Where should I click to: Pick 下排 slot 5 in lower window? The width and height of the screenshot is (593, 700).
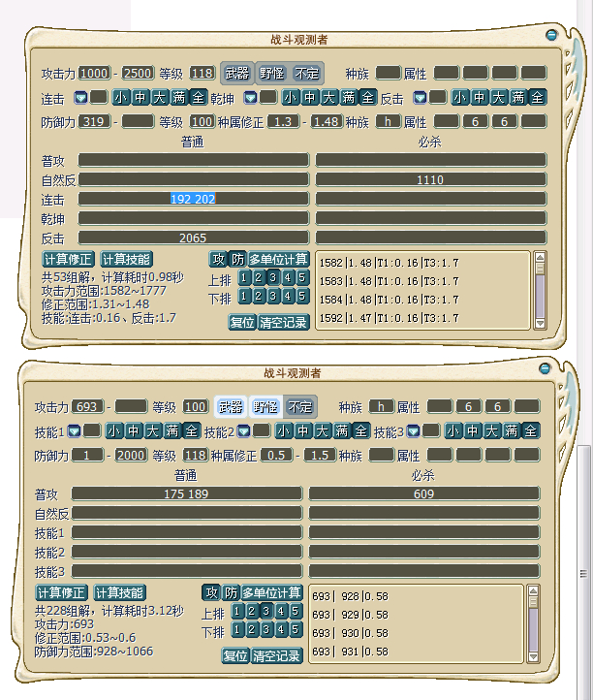pyautogui.click(x=296, y=629)
